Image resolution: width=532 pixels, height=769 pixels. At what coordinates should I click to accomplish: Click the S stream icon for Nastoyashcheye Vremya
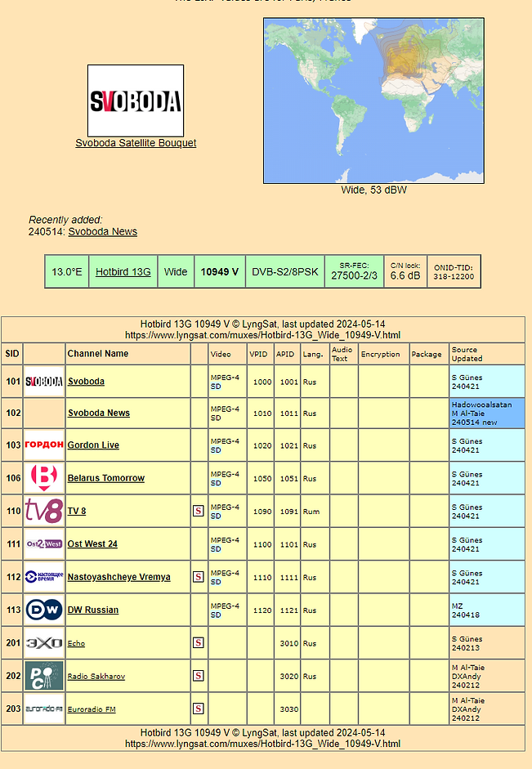click(198, 577)
